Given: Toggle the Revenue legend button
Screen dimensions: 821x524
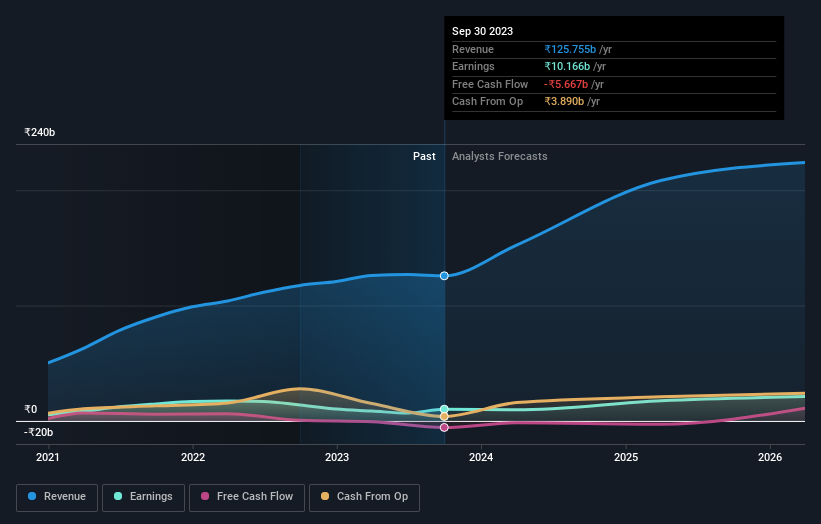Looking at the screenshot, I should (57, 497).
